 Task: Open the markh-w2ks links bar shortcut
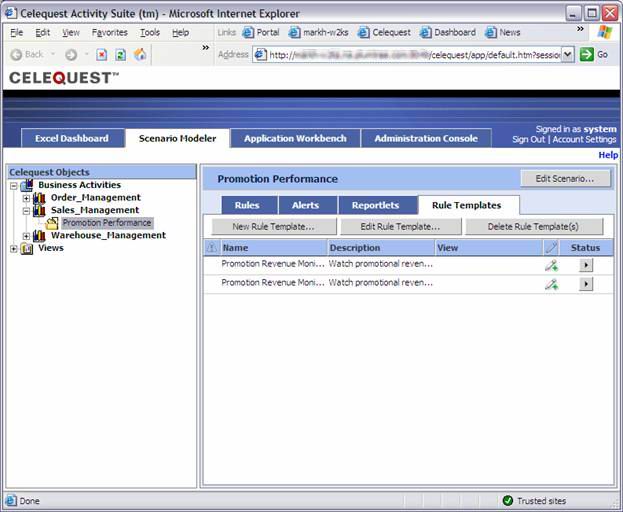pos(319,33)
